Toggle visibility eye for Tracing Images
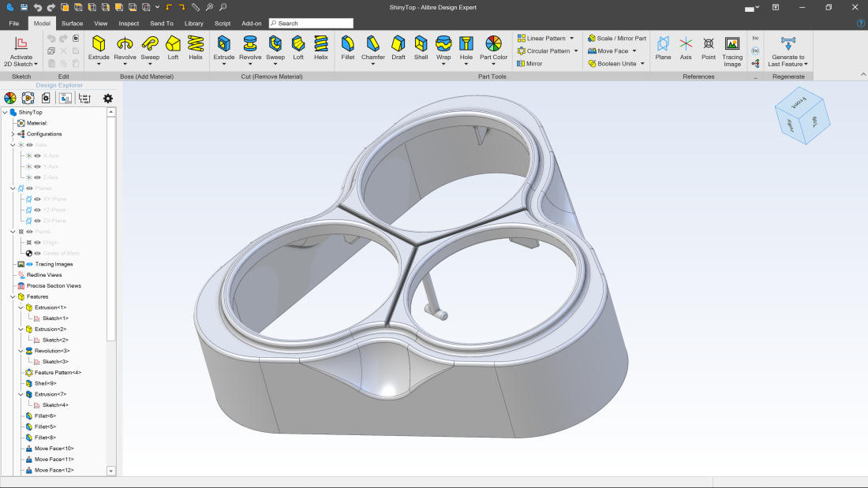The height and width of the screenshot is (488, 868). point(29,264)
